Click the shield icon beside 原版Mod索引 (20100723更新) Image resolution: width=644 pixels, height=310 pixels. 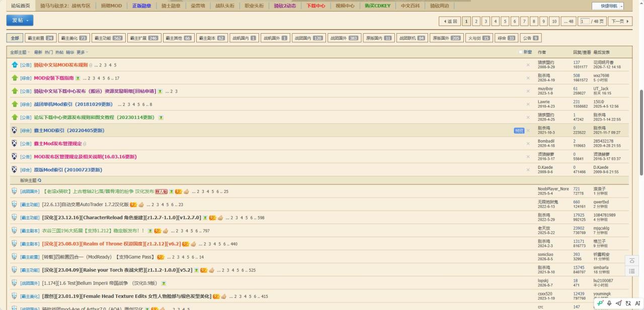pos(15,169)
